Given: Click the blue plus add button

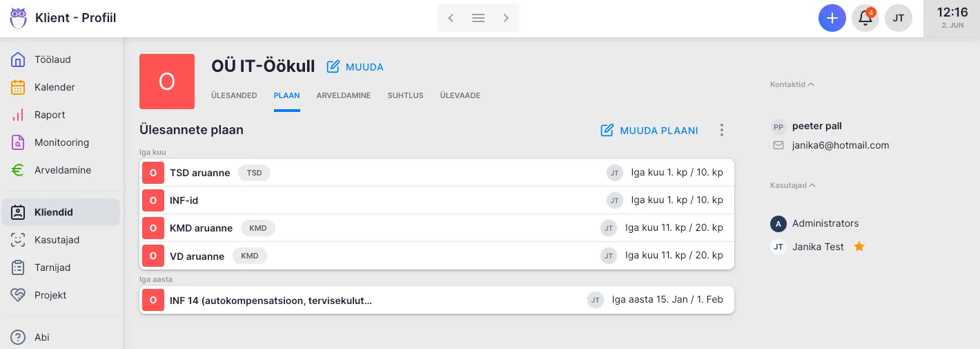Looking at the screenshot, I should click(832, 18).
